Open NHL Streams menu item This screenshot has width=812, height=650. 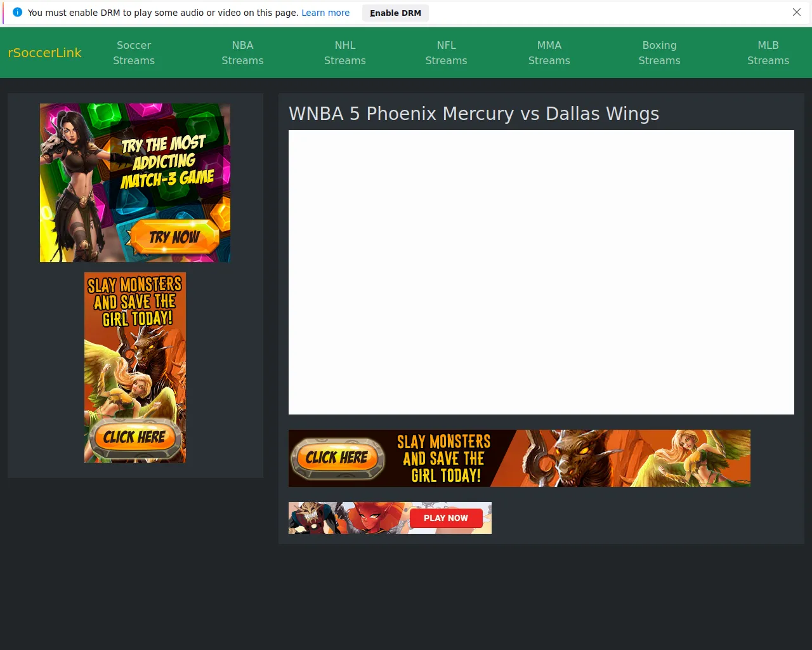click(x=345, y=53)
